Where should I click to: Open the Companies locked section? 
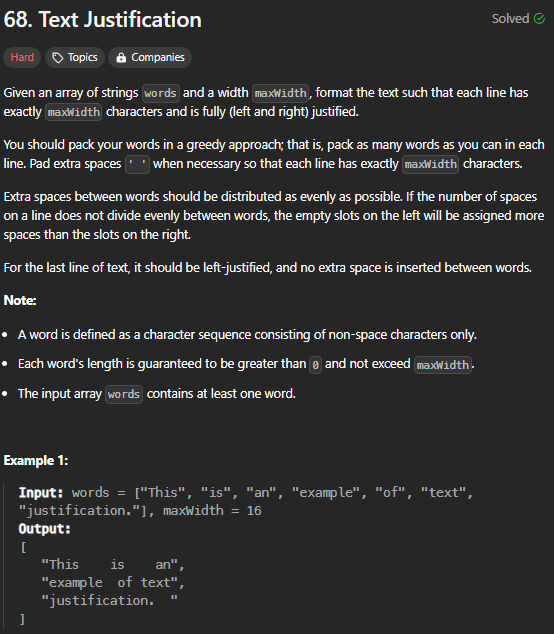click(150, 57)
